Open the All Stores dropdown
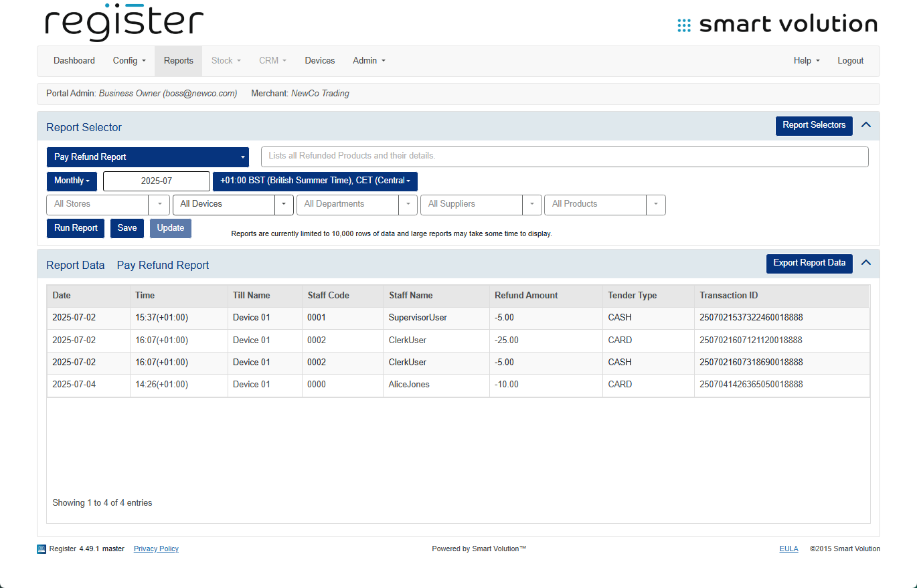 tap(108, 205)
